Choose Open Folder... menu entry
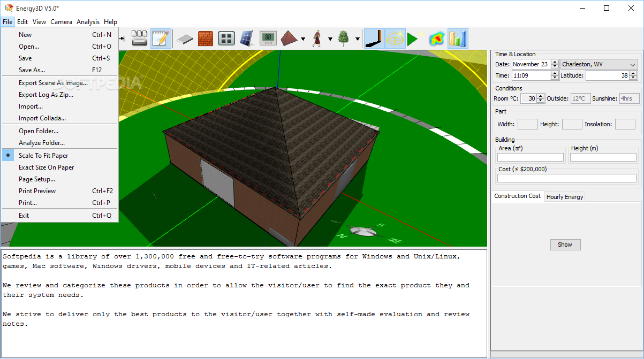The width and height of the screenshot is (644, 359). pos(59,131)
